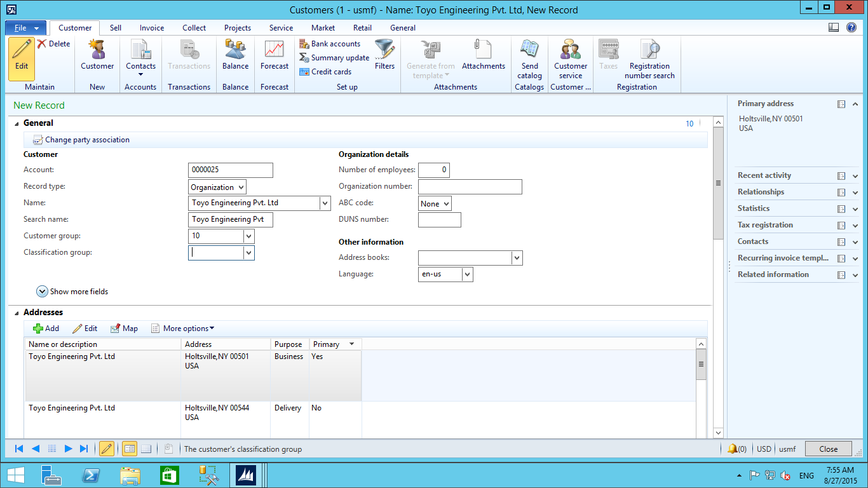Expand Tax registration pane

(x=856, y=226)
